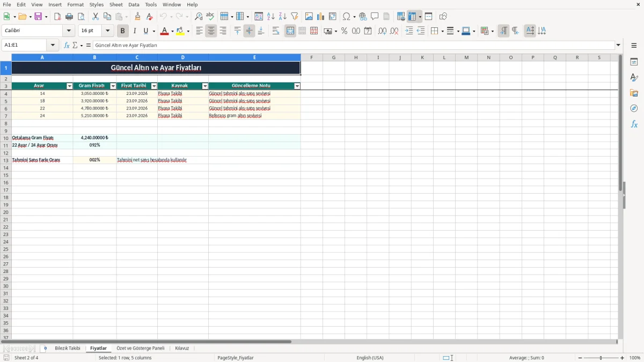Viewport: 644px width, 362px height.
Task: Open the Data menu
Action: (134, 4)
